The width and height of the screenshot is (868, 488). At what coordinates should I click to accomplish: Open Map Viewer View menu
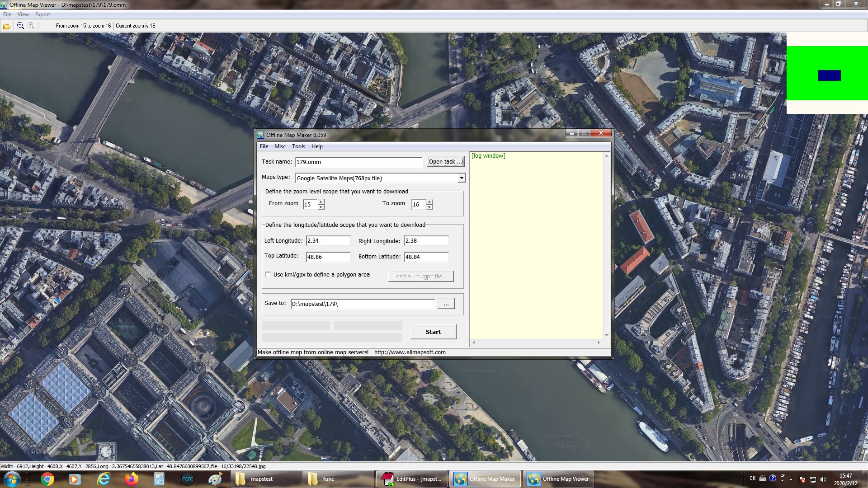coord(23,14)
